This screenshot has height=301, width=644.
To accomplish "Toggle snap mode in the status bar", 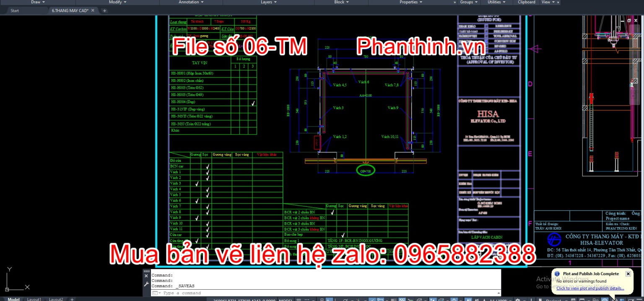I will tap(306, 298).
